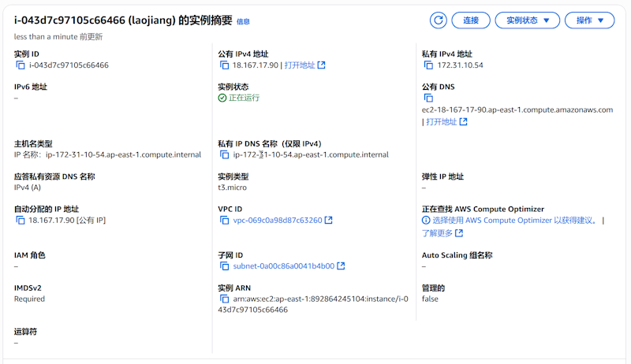This screenshot has height=364, width=631.
Task: Copy the instance ARN
Action: [x=224, y=299]
